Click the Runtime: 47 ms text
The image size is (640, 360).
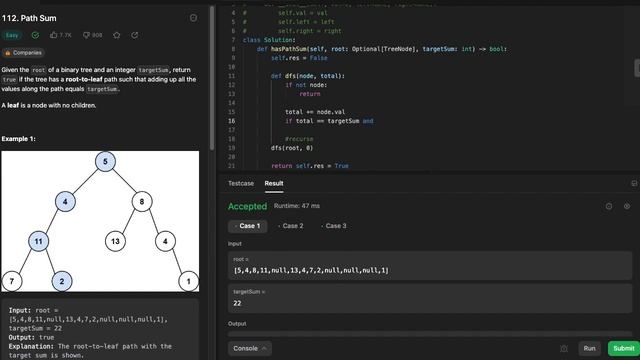[297, 206]
